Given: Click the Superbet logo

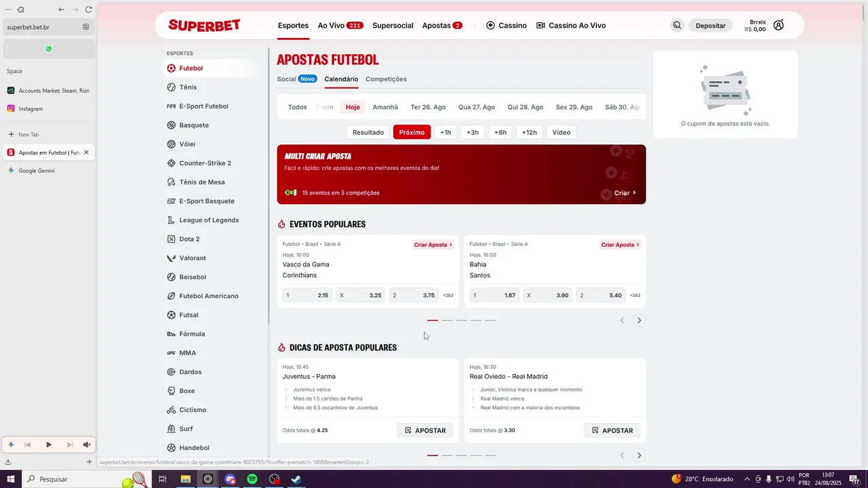Looking at the screenshot, I should (x=204, y=26).
